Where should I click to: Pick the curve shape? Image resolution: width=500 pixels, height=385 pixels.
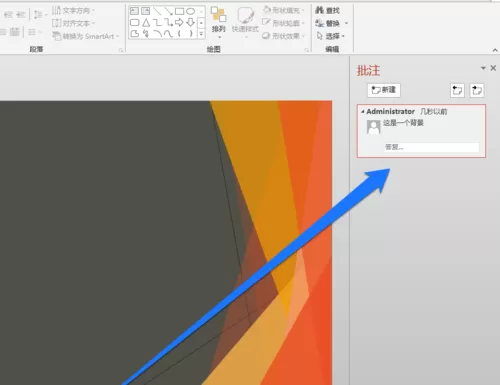click(x=168, y=34)
